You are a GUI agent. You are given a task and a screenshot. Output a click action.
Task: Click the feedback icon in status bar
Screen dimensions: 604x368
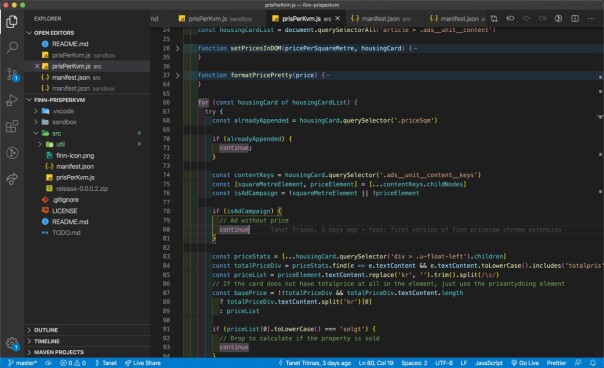578,363
